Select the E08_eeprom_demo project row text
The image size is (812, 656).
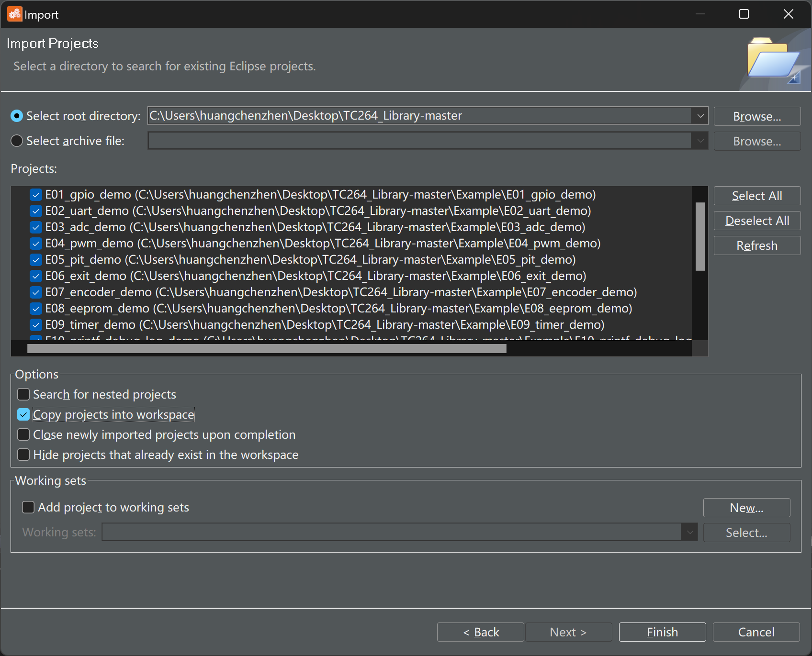pos(338,309)
